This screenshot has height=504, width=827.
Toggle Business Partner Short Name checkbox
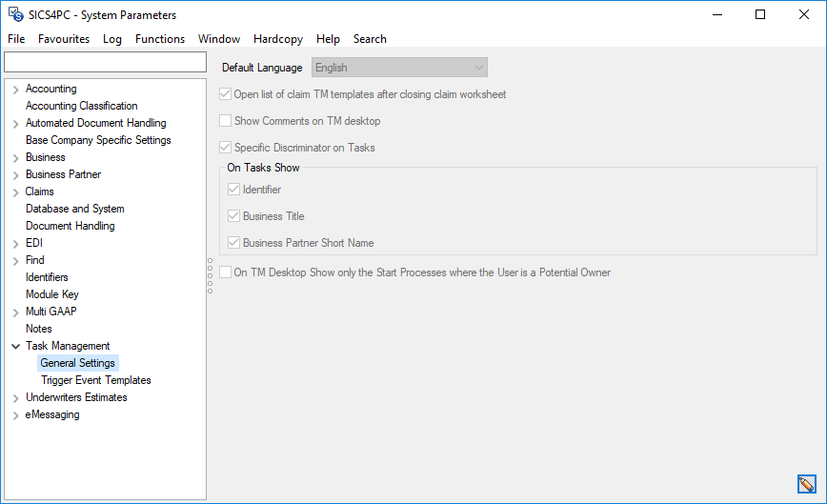pyautogui.click(x=233, y=243)
